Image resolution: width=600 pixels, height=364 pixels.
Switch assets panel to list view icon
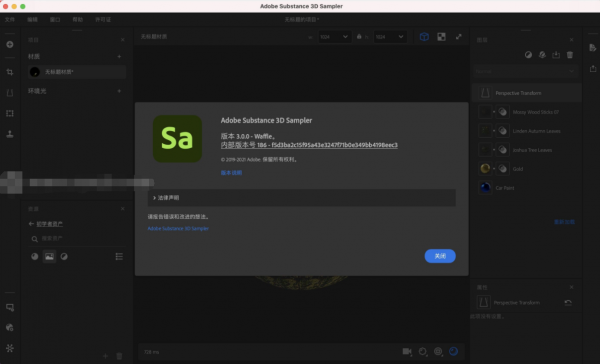click(119, 256)
